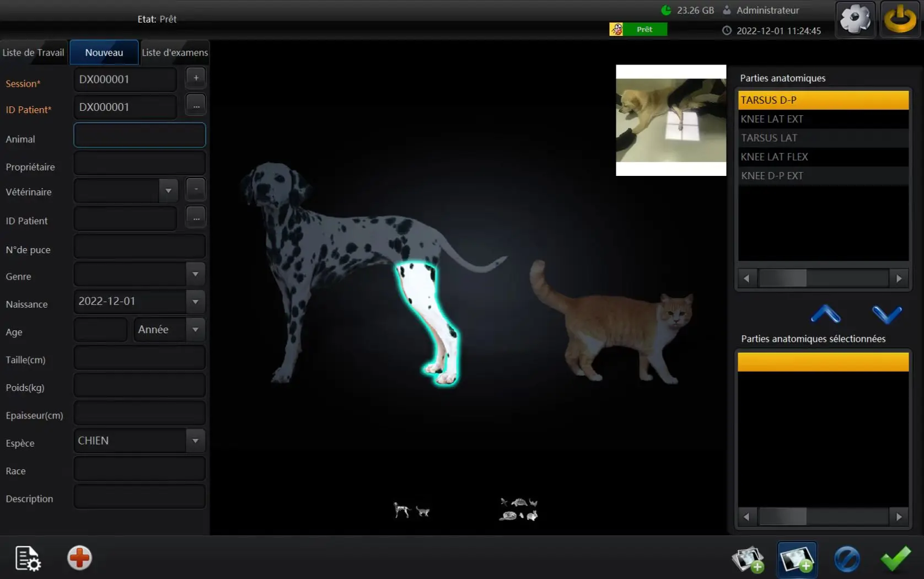The height and width of the screenshot is (579, 924).
Task: Open the Espèce dropdown showing CHIEN
Action: (194, 441)
